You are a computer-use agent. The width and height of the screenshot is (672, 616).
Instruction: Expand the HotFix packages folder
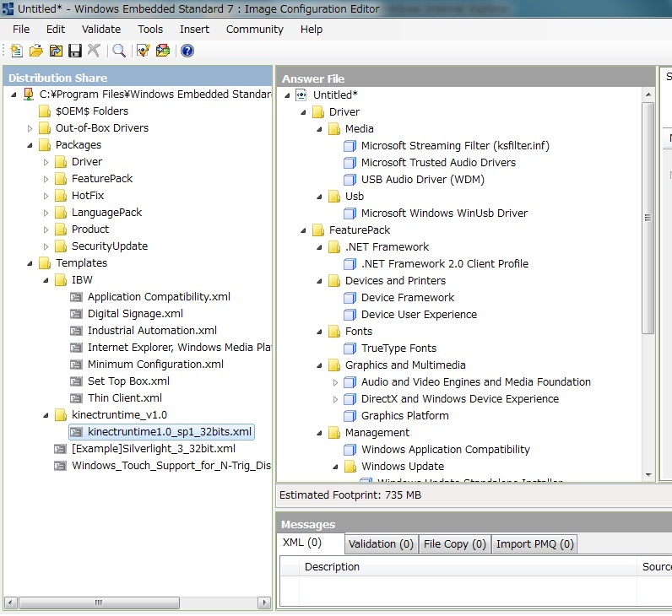(x=46, y=197)
